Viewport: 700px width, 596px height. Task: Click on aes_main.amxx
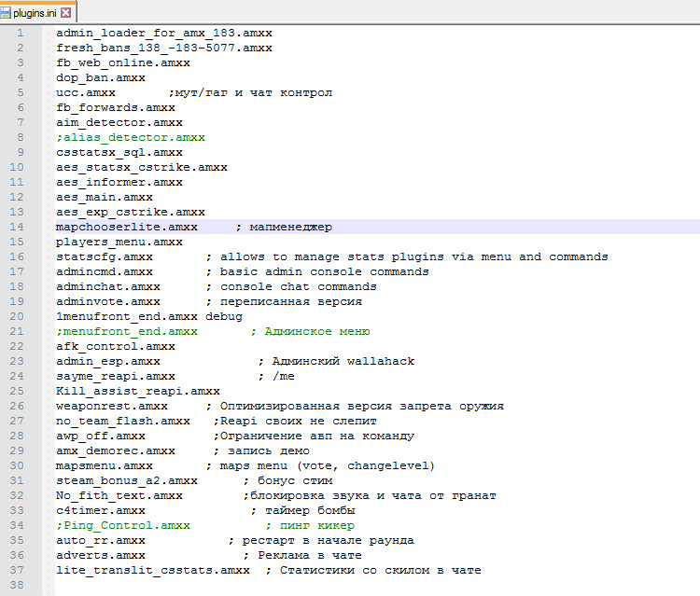[105, 197]
